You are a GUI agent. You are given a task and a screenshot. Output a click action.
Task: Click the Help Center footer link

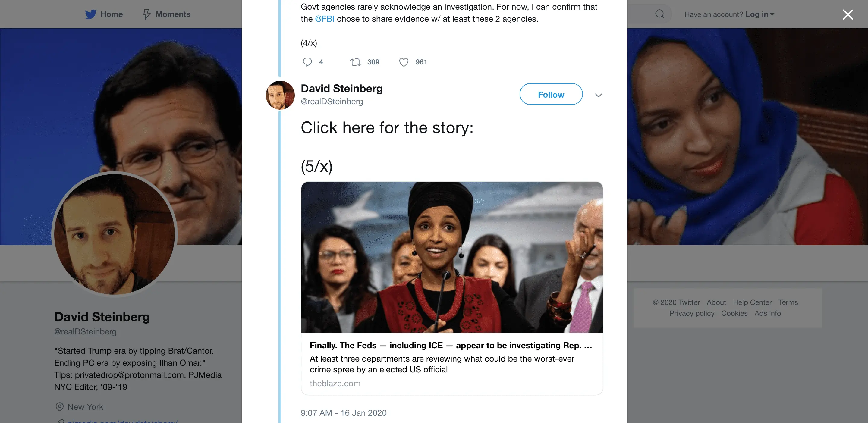point(752,302)
